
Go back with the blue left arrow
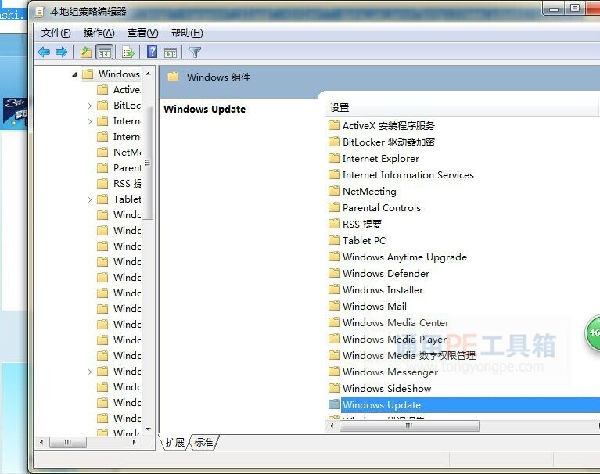click(x=44, y=52)
